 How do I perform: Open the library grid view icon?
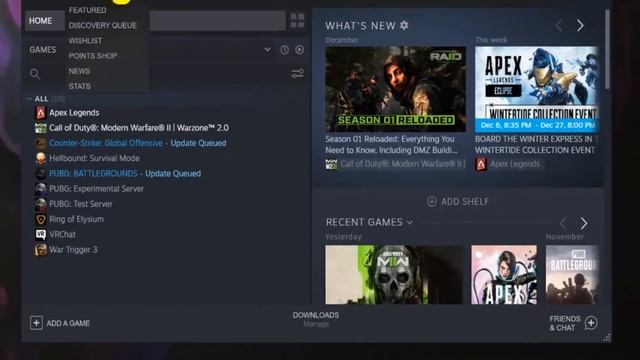[297, 20]
